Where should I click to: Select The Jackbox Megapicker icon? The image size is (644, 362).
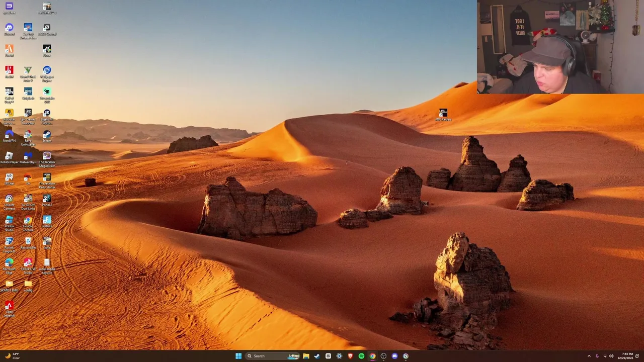coord(47,160)
